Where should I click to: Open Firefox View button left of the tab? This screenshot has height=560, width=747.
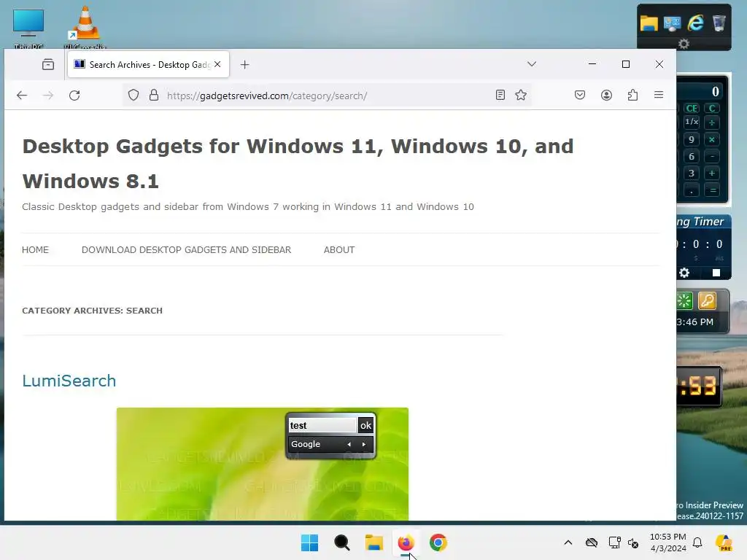point(47,64)
